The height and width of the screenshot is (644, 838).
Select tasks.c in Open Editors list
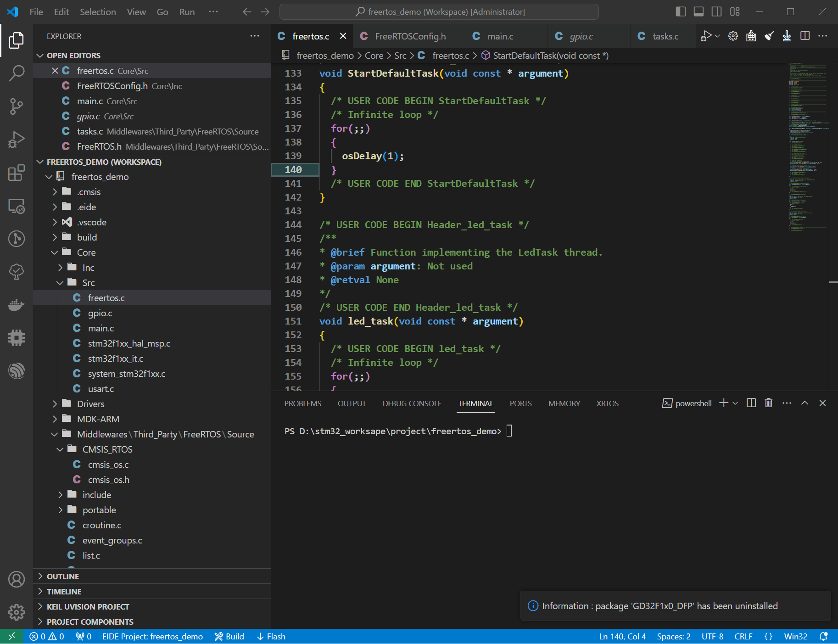(x=151, y=131)
